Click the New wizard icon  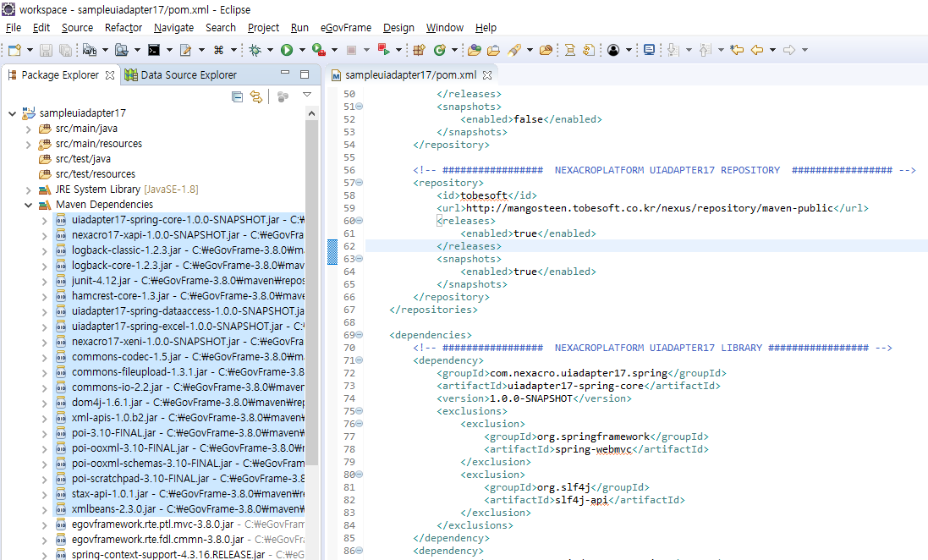[14, 51]
